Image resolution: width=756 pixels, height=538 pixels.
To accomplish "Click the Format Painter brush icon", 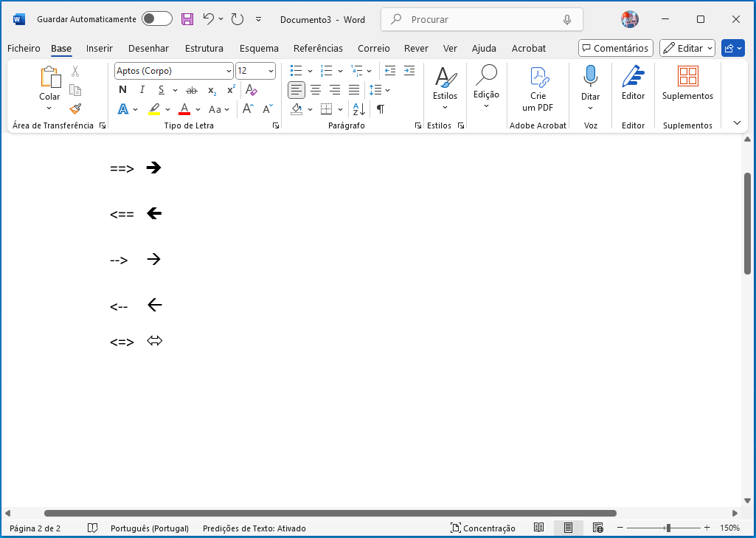I will (75, 108).
